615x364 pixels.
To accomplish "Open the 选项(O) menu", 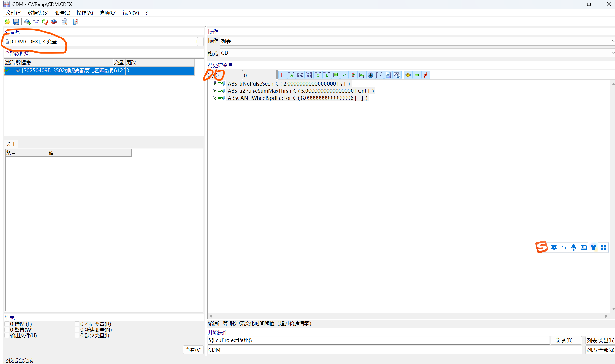I will (x=108, y=13).
